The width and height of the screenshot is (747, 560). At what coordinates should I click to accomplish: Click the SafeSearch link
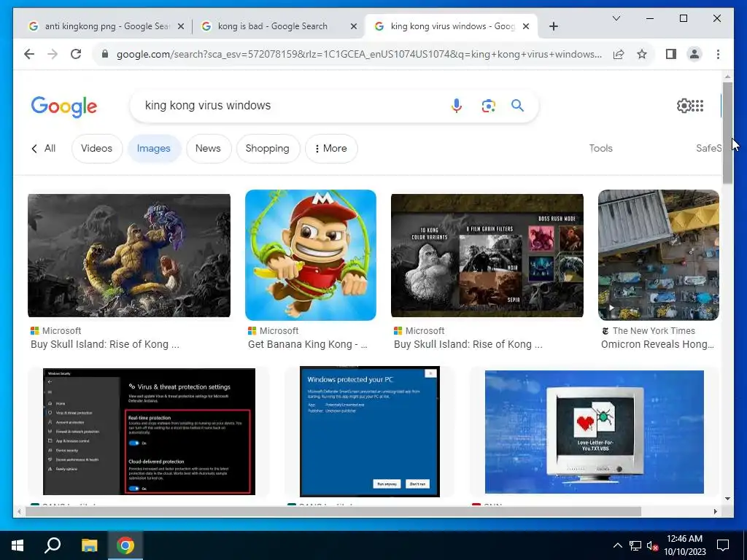click(x=709, y=149)
